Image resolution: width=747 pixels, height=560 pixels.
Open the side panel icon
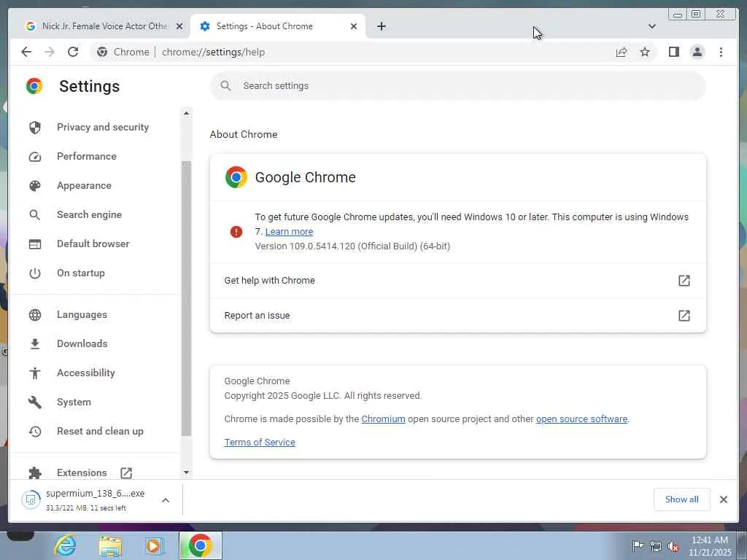pos(673,52)
